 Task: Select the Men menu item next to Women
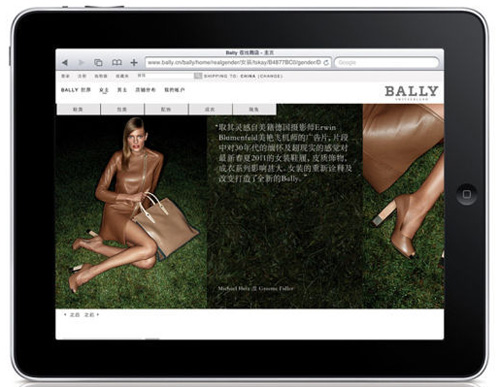(x=122, y=90)
